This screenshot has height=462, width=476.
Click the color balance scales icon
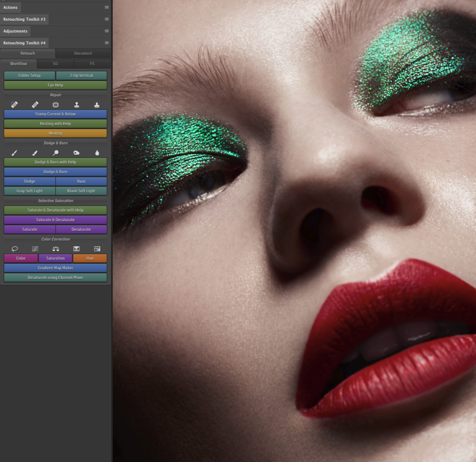point(55,249)
